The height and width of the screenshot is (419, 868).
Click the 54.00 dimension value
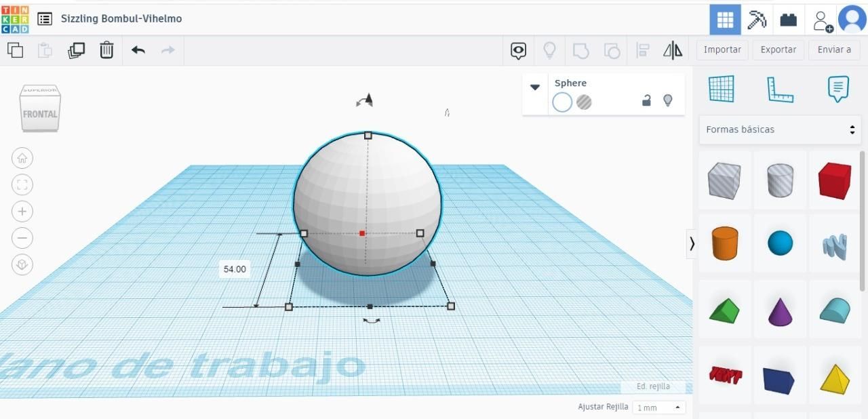click(x=235, y=269)
